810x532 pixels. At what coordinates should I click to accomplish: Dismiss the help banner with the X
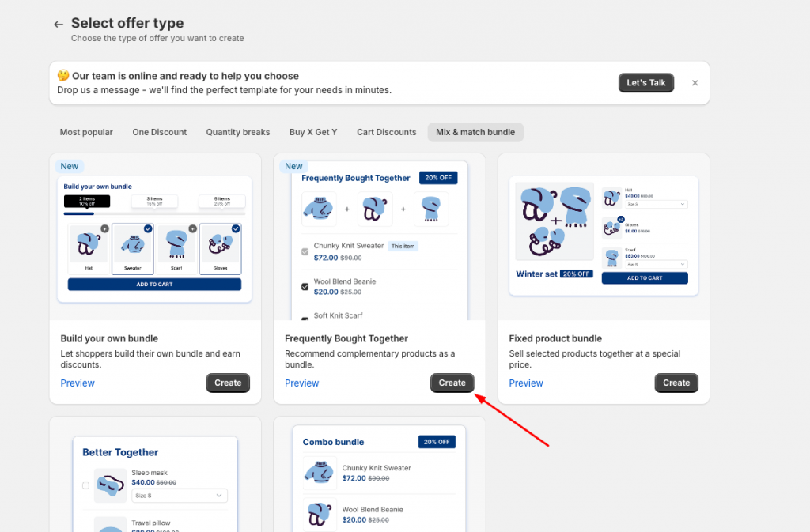click(695, 83)
